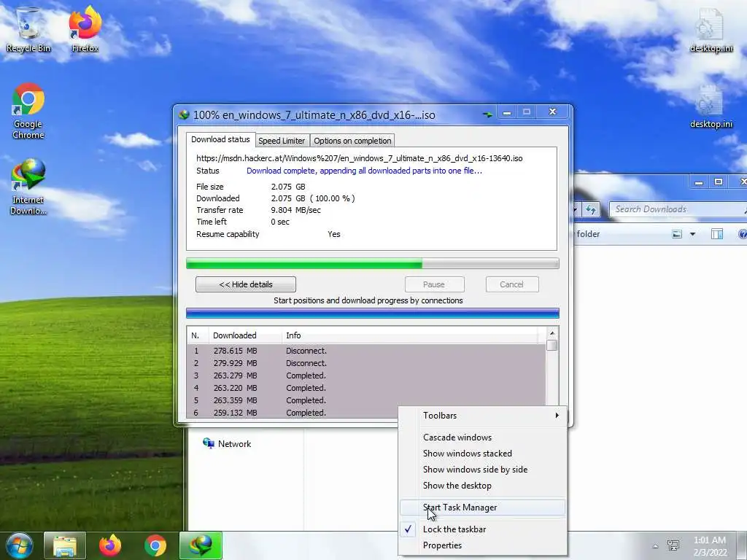The width and height of the screenshot is (747, 560).
Task: Open the Google Chrome desktop shortcut
Action: coord(28,111)
